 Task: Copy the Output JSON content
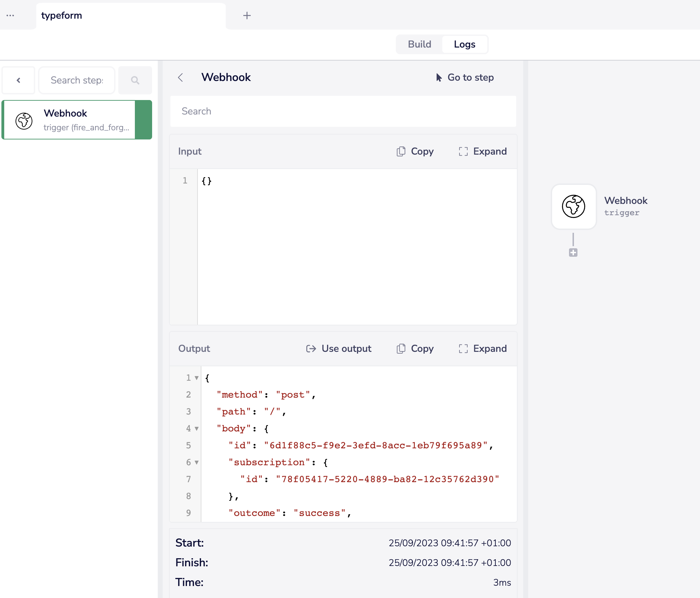point(415,349)
